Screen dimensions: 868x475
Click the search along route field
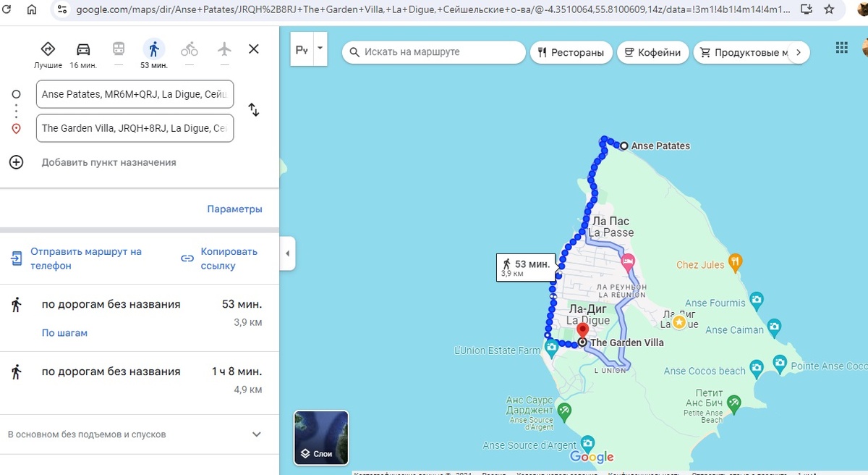pyautogui.click(x=434, y=52)
